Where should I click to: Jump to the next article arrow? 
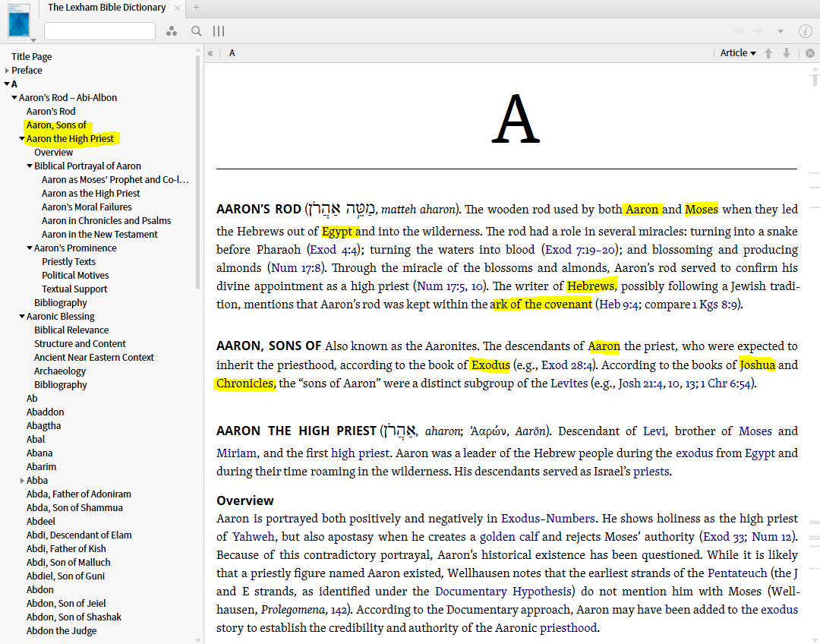787,53
